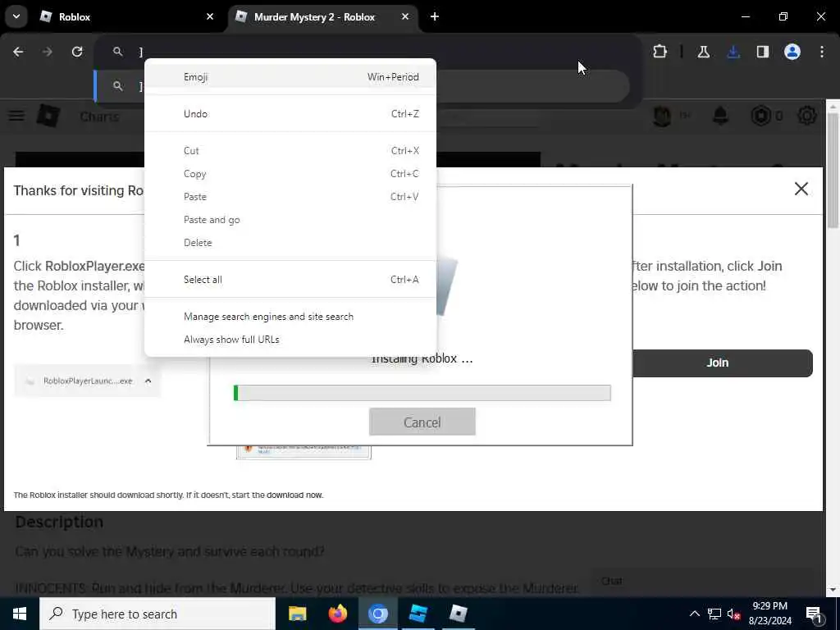Open Roblox notifications bell
The height and width of the screenshot is (630, 840).
[720, 116]
